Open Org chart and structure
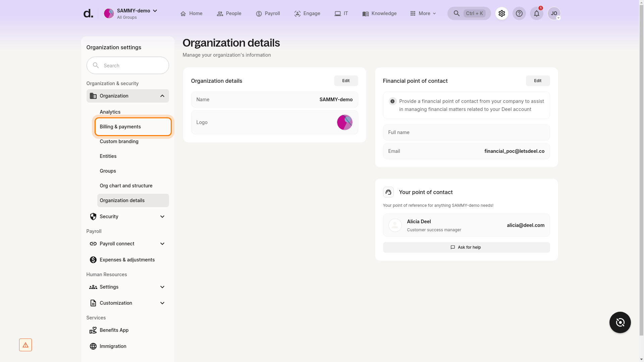 [x=133, y=186]
